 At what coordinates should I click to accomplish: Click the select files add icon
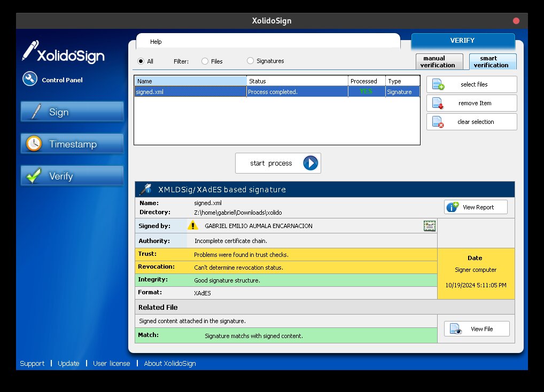(438, 84)
